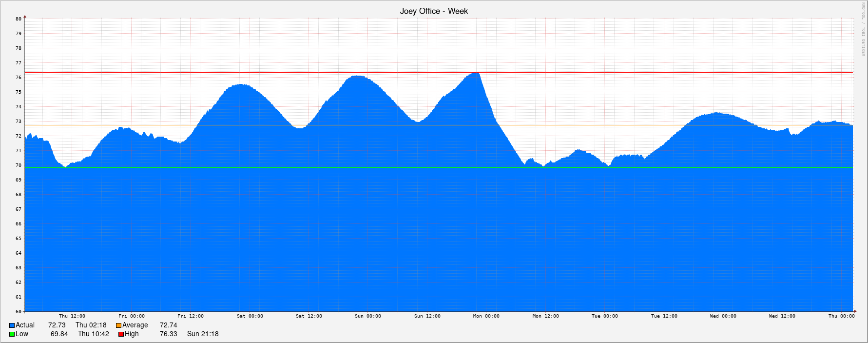
Task: Click the Thu 10:42 low timestamp
Action: 94,334
